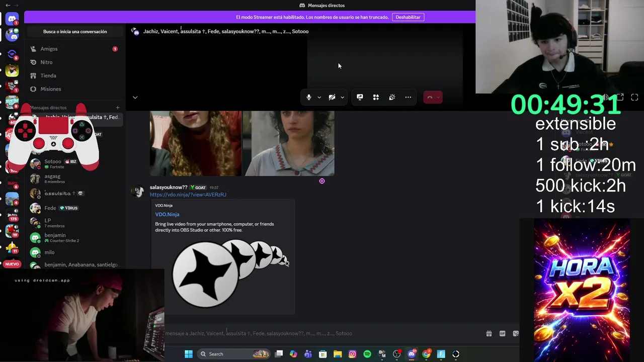Viewport: 644px width, 362px height.
Task: Create a new DM with plus icon
Action: (x=118, y=108)
